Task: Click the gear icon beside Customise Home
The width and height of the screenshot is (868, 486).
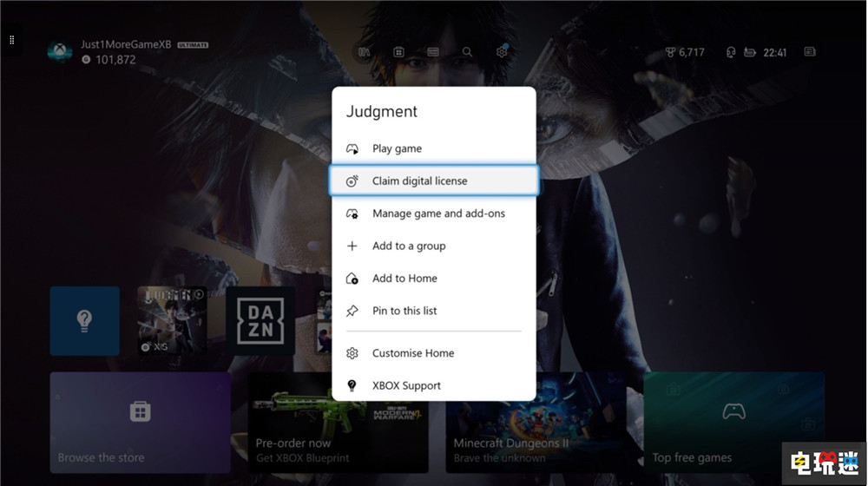Action: pos(352,353)
